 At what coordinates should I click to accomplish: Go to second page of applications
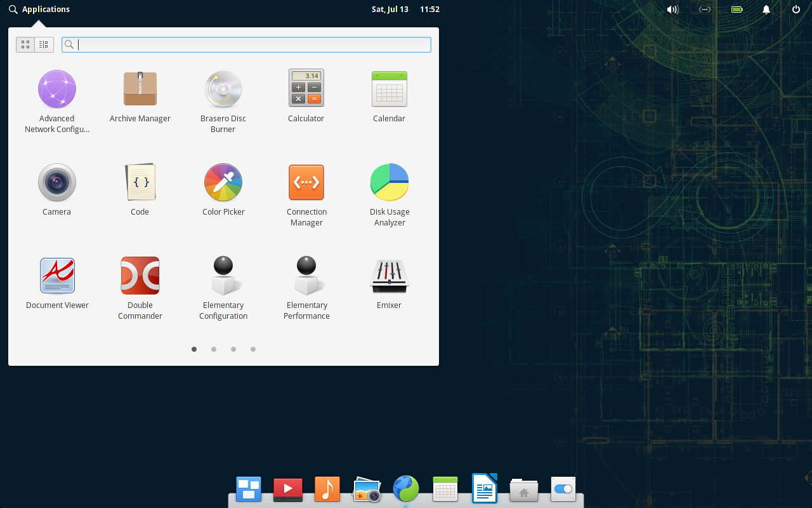pos(214,349)
